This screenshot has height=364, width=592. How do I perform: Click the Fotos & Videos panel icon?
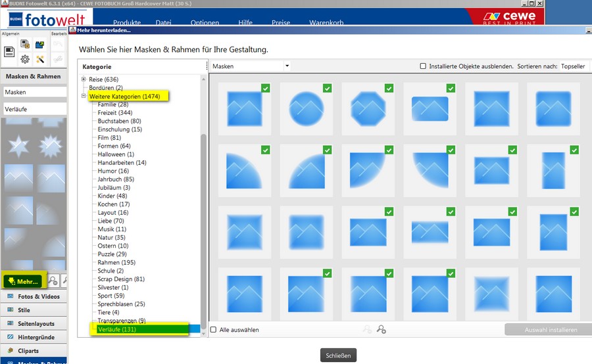click(10, 296)
